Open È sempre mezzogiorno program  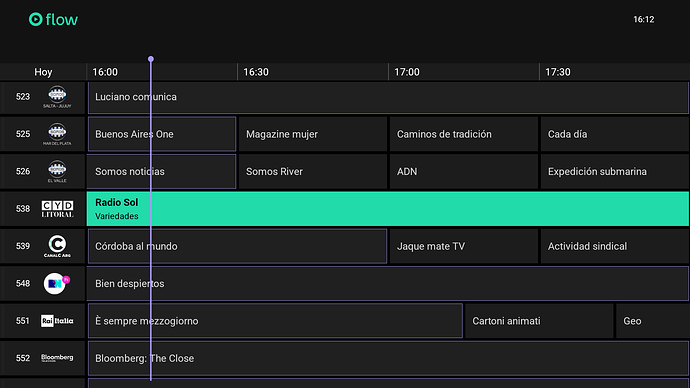[x=275, y=321]
